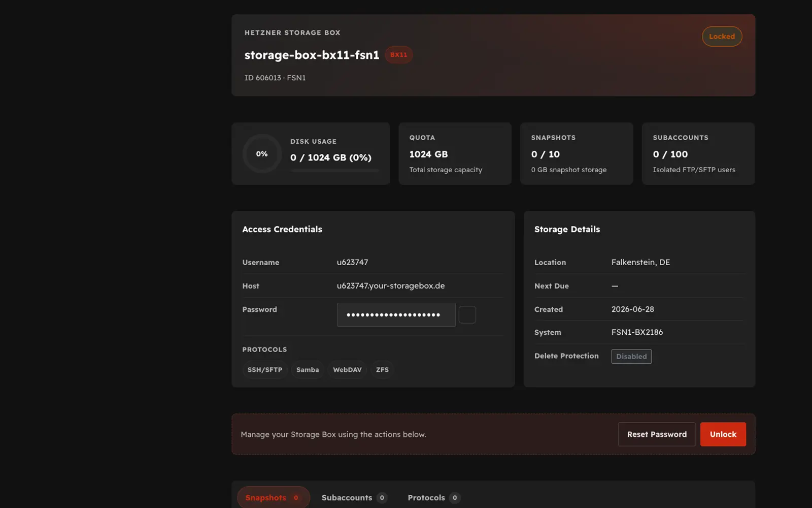Select the ZFS protocol chip
This screenshot has height=508, width=812.
(x=382, y=370)
